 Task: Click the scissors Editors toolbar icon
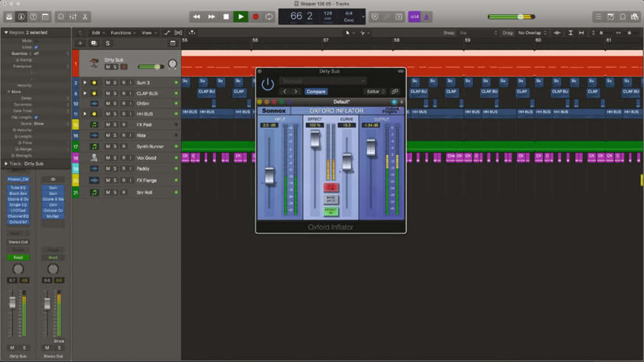click(x=85, y=17)
